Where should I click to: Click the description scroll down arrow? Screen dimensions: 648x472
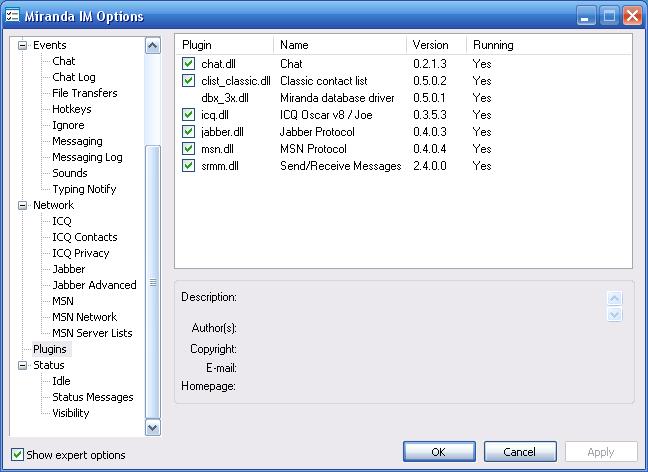(615, 315)
